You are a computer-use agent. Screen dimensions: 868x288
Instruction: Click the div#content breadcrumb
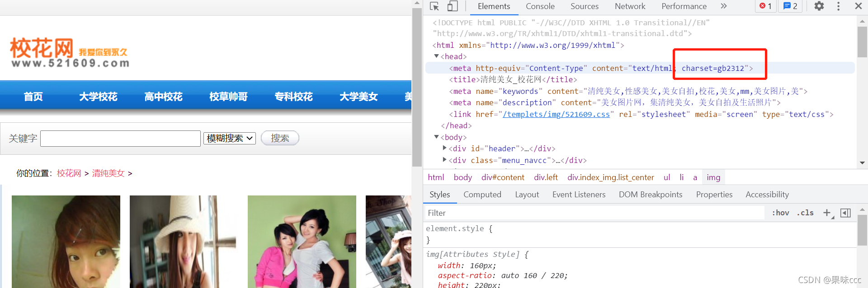[x=503, y=177]
